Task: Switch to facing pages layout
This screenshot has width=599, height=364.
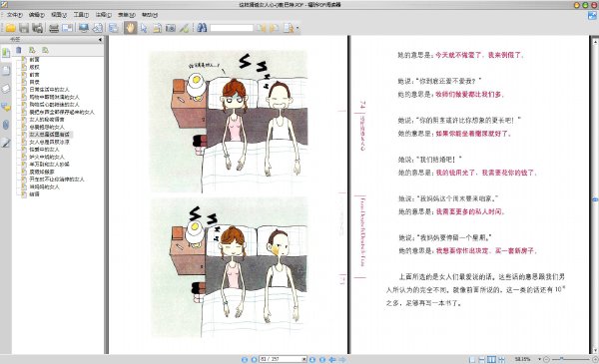Action: click(491, 359)
